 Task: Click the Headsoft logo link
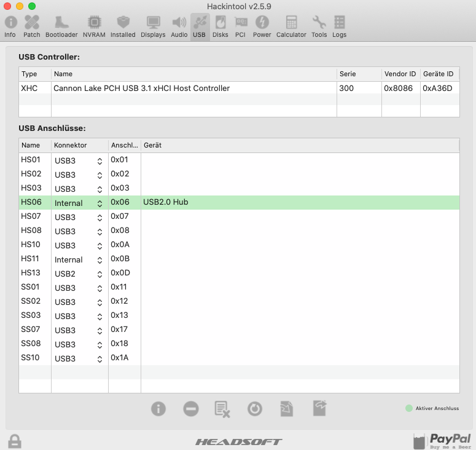click(238, 441)
